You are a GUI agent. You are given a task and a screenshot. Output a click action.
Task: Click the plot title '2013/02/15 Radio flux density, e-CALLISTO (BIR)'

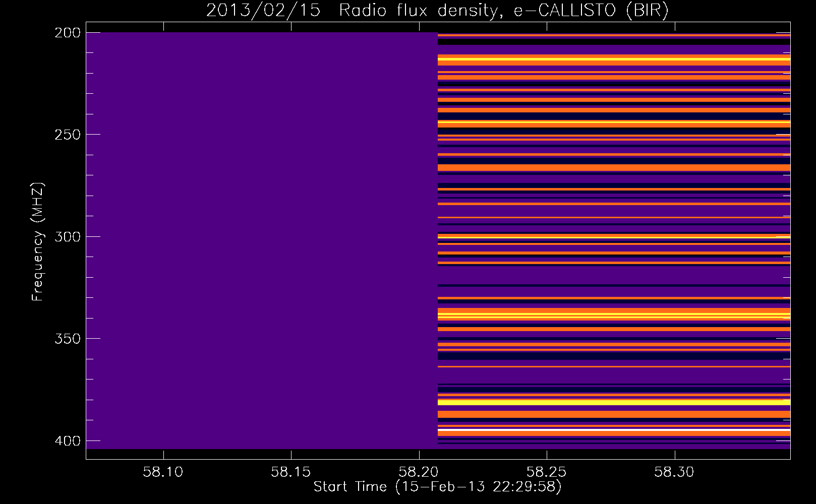coord(437,11)
